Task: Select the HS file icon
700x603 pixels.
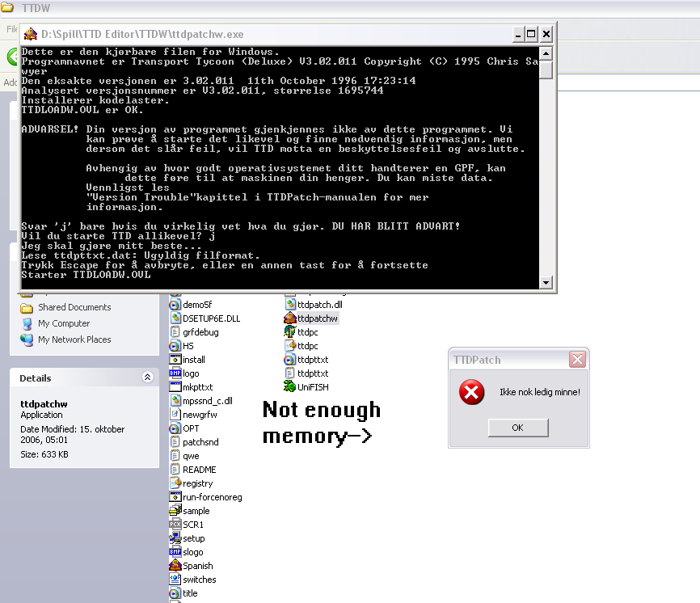Action: (x=175, y=346)
